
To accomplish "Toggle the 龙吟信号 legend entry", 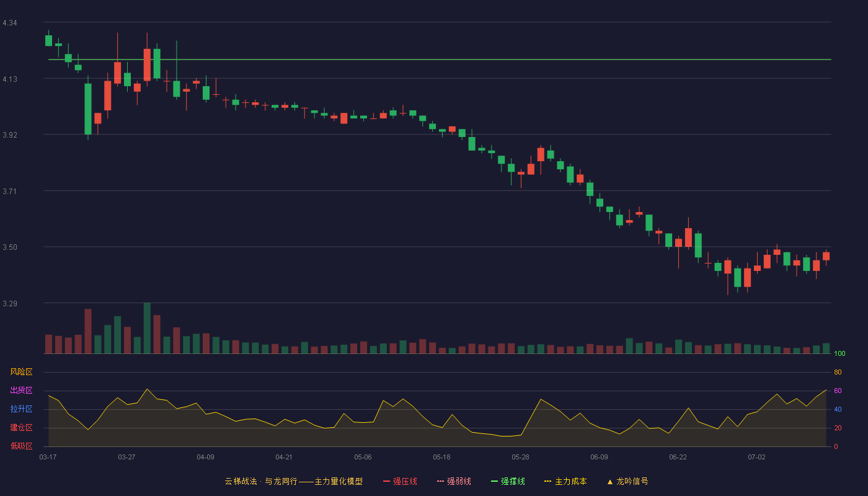I will 627,481.
